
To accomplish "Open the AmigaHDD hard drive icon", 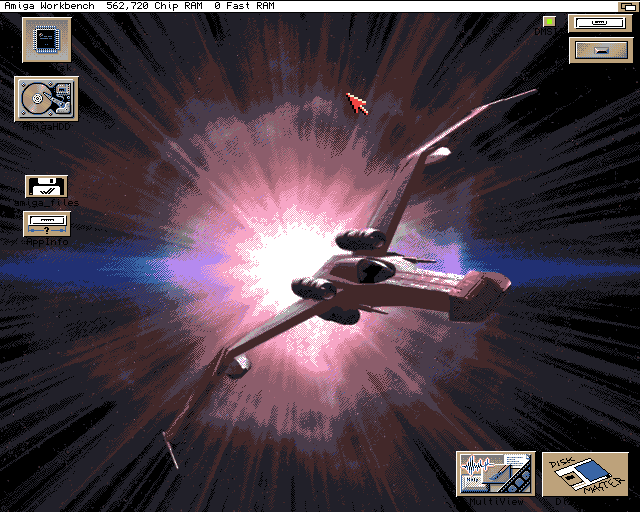I will pos(46,99).
